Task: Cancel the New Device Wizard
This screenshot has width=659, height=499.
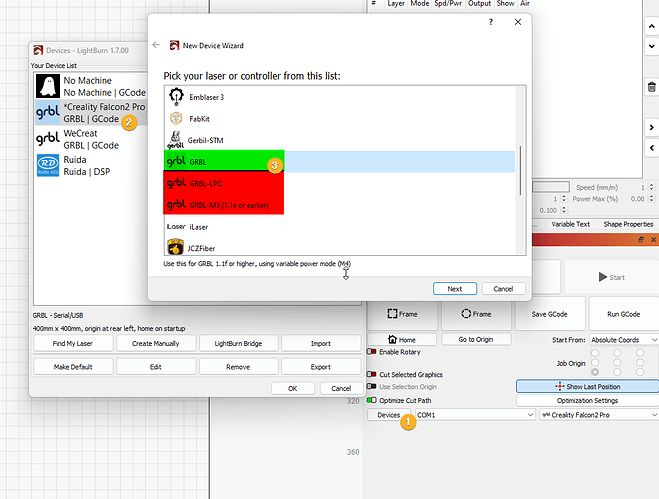Action: pos(503,289)
